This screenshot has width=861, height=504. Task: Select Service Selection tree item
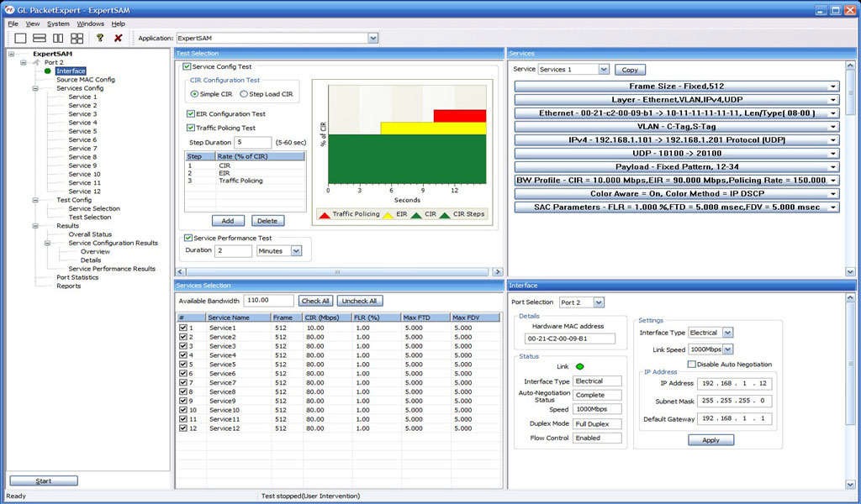click(x=94, y=208)
